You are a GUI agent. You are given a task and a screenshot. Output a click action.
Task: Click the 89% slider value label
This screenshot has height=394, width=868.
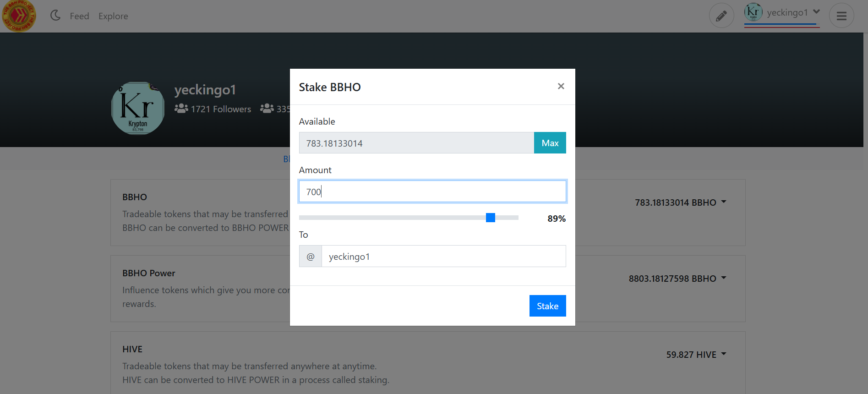[x=557, y=219]
